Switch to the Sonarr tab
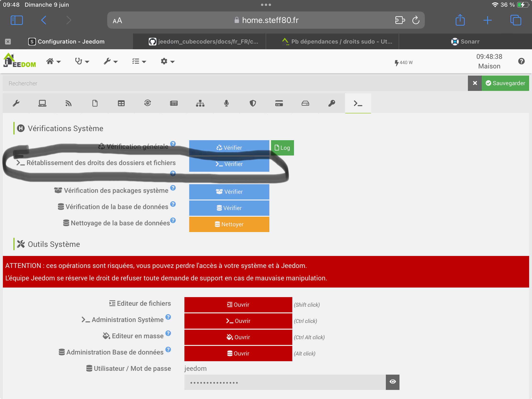The width and height of the screenshot is (532, 399). (465, 42)
